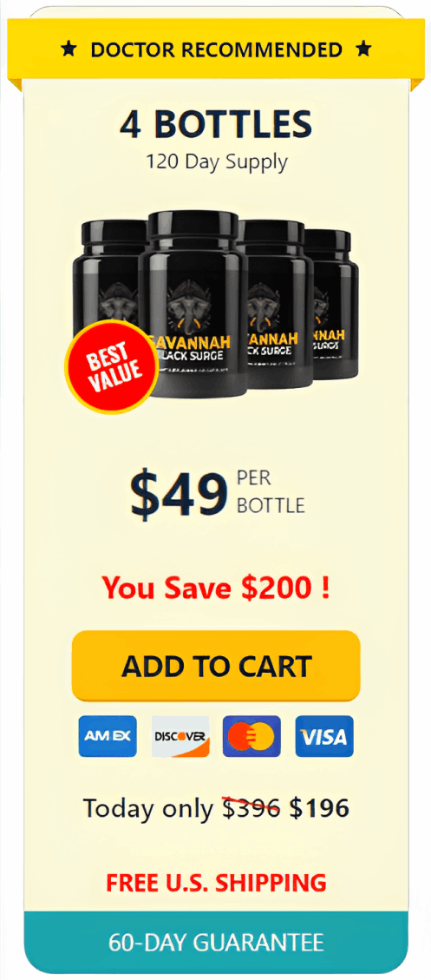
Task: Add the 4 bottles to cart
Action: tap(216, 666)
